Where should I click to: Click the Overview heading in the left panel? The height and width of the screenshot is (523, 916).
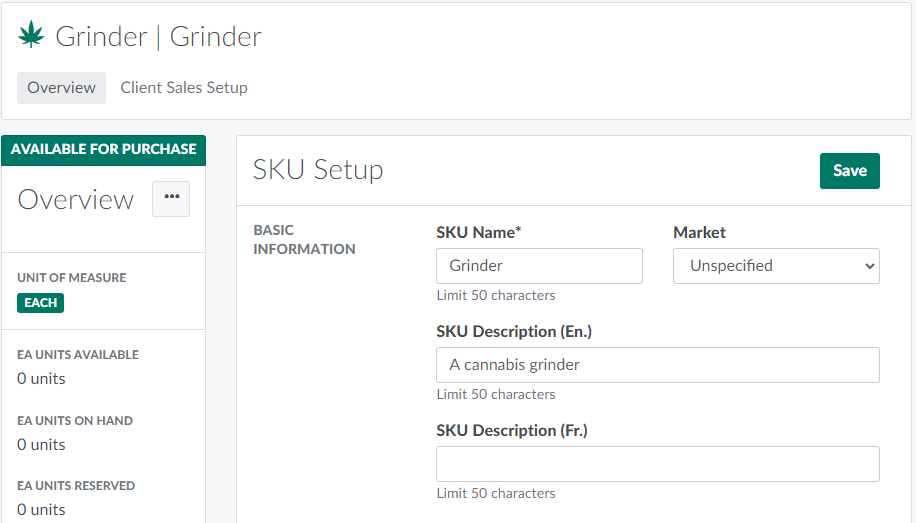pos(76,199)
